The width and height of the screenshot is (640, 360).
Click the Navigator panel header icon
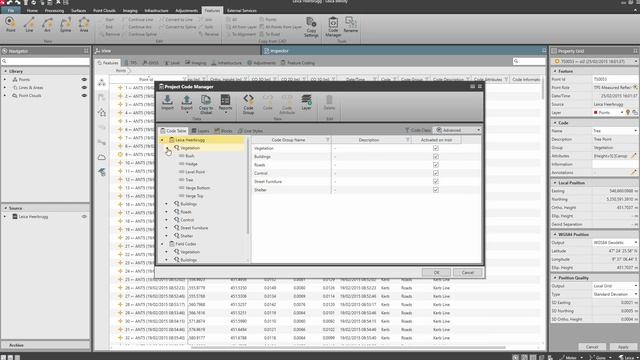click(x=5, y=51)
